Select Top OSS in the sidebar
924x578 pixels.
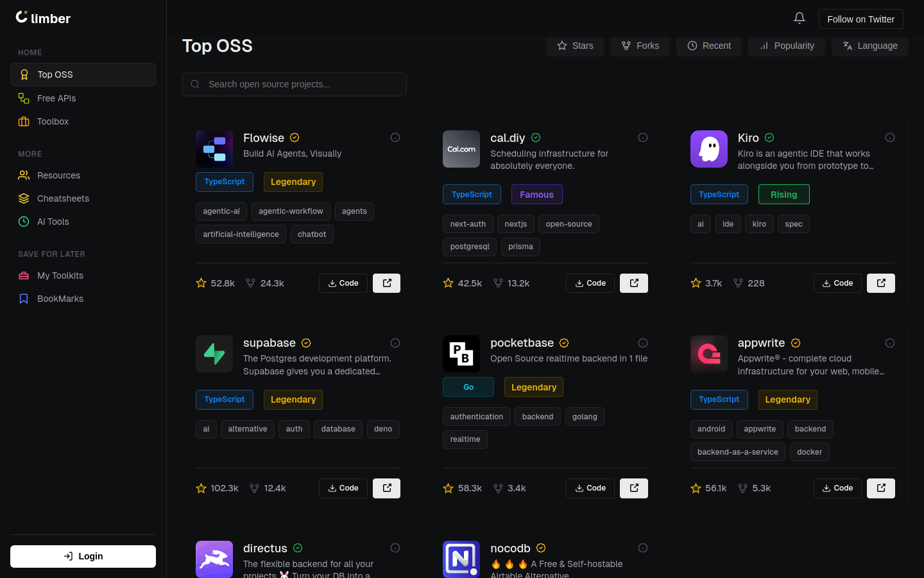pos(83,74)
